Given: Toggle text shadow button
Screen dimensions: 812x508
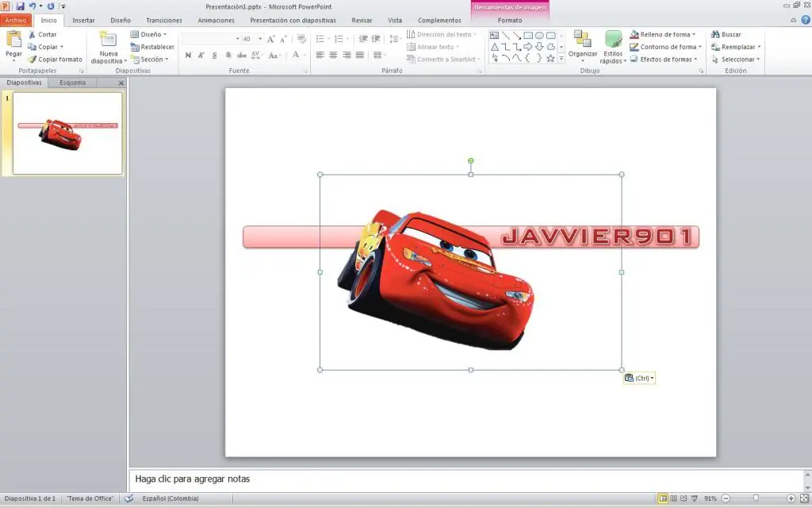Looking at the screenshot, I should pyautogui.click(x=228, y=55).
